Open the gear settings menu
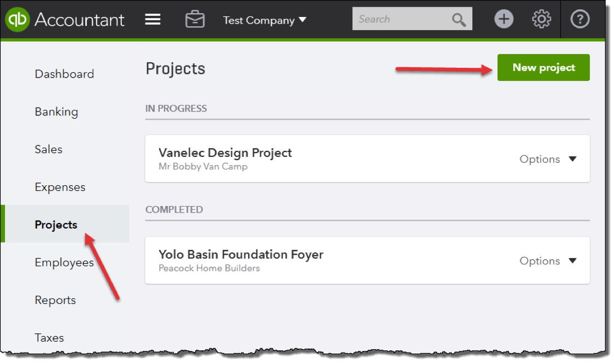The height and width of the screenshot is (364, 615). pyautogui.click(x=541, y=20)
